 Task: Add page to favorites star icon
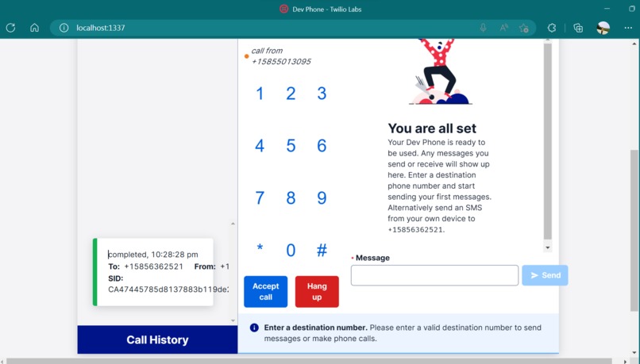click(x=524, y=28)
